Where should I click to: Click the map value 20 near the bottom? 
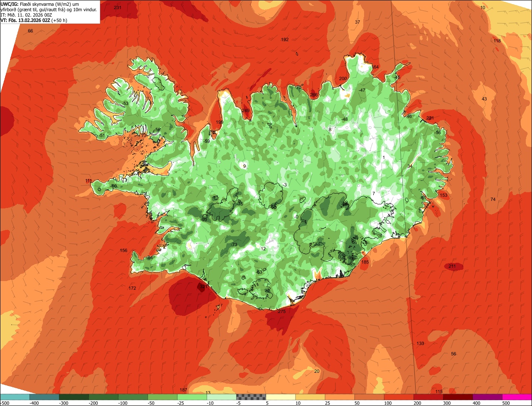point(317,371)
